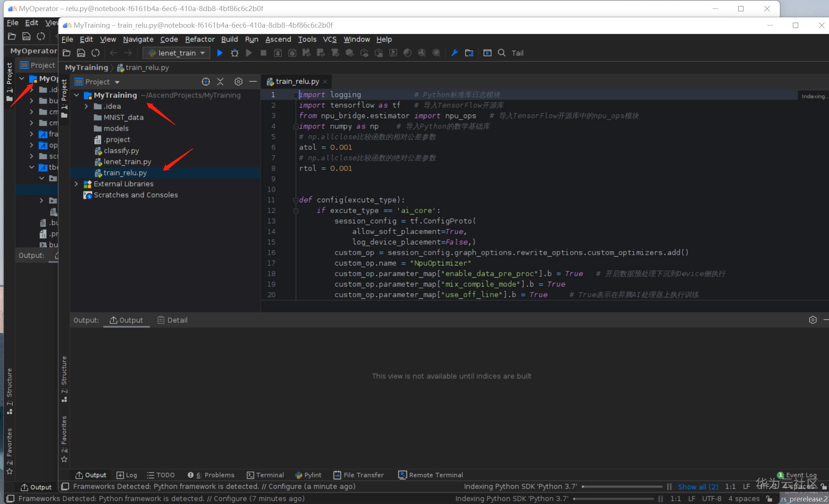Run the lenet_train configuration
This screenshot has height=504, width=829.
click(220, 53)
